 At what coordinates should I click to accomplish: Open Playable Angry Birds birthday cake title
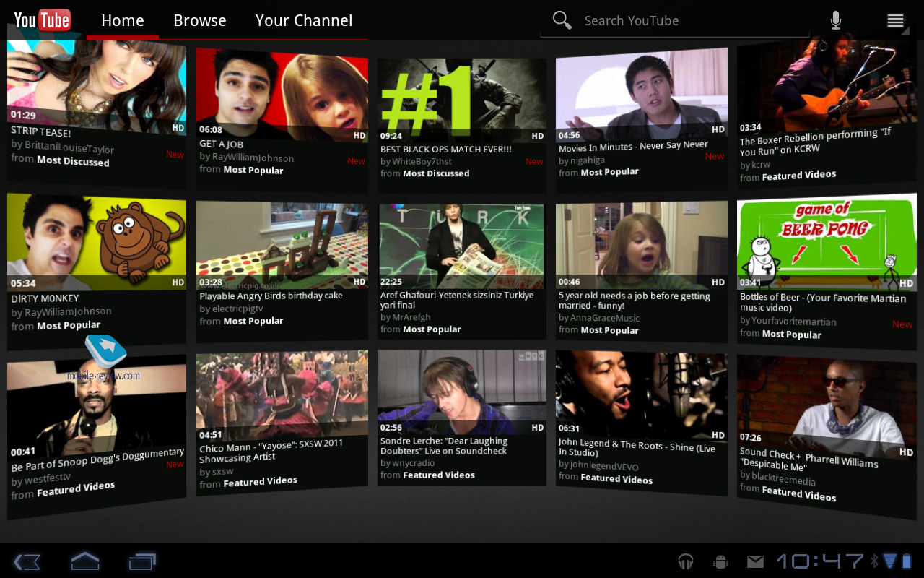[x=271, y=296]
